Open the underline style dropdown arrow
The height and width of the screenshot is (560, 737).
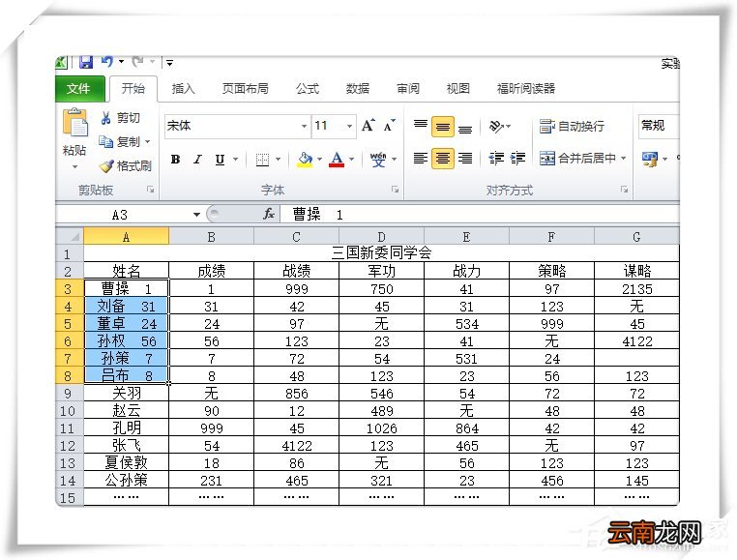(235, 160)
